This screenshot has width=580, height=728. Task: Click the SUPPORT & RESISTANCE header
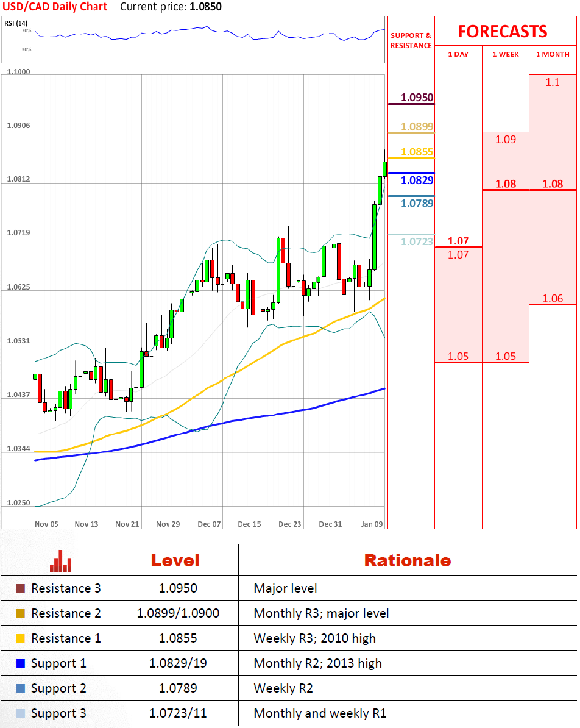pyautogui.click(x=411, y=40)
